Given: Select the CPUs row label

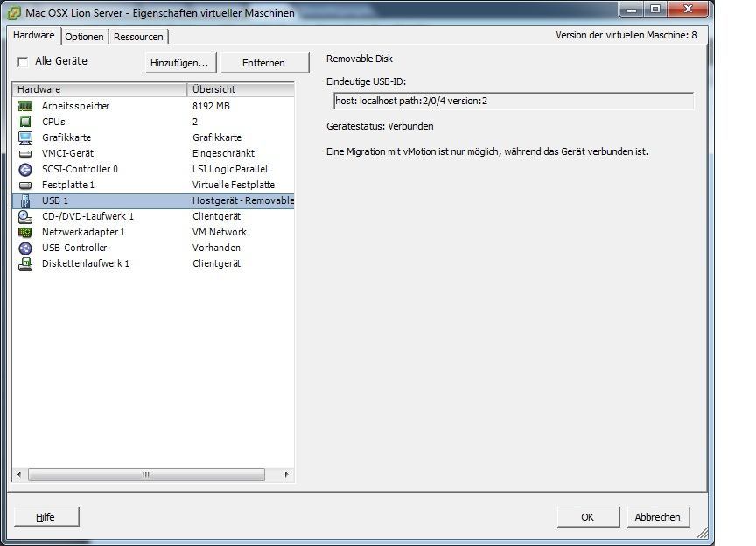Looking at the screenshot, I should [53, 122].
